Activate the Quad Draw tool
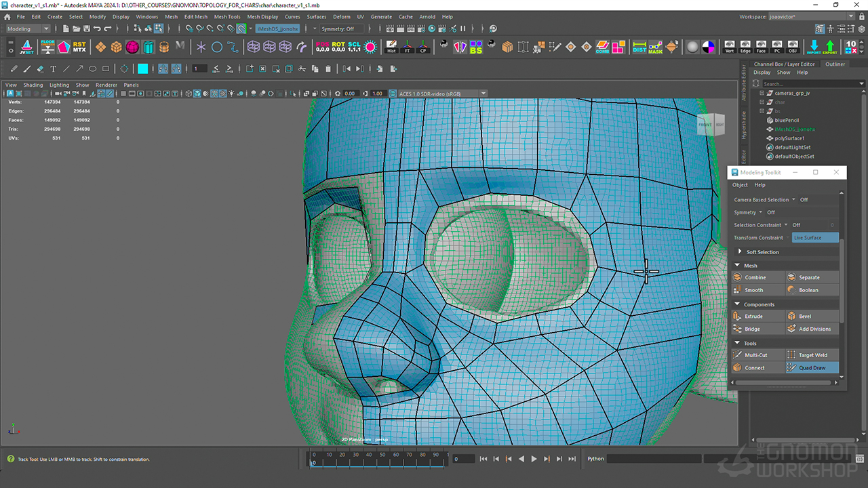The image size is (868, 488). 812,367
